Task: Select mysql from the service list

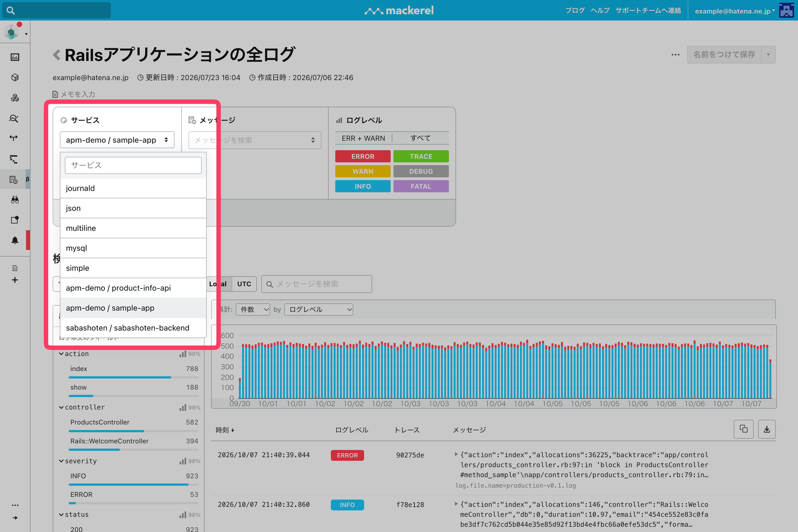Action: 133,248
